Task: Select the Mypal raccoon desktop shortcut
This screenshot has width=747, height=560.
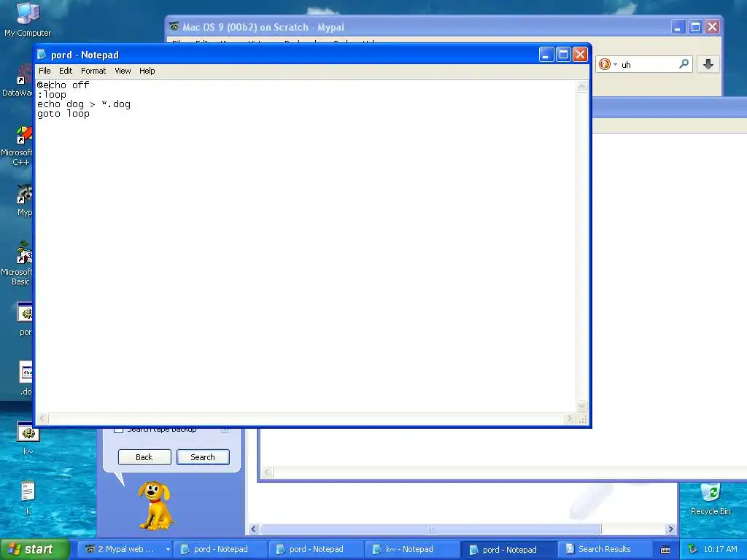Action: (x=24, y=201)
